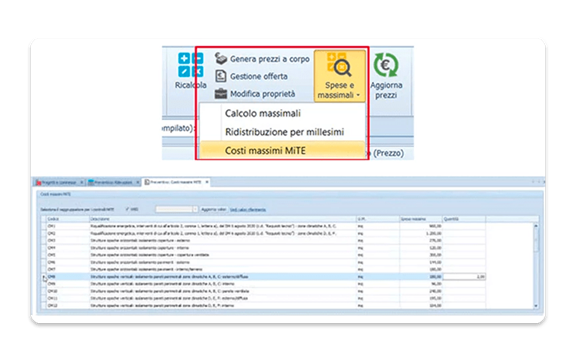Click the Aggiorna valori button
576x362 pixels.
[213, 209]
